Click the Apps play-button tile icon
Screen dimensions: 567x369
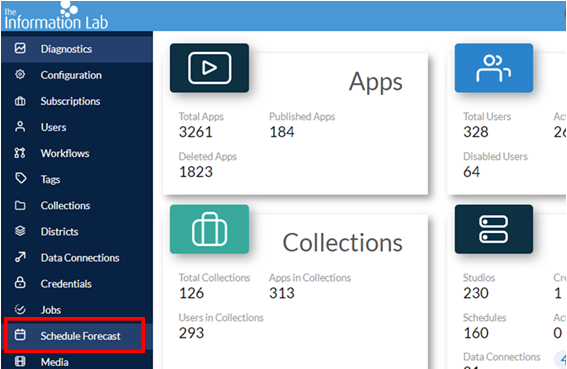pos(209,68)
